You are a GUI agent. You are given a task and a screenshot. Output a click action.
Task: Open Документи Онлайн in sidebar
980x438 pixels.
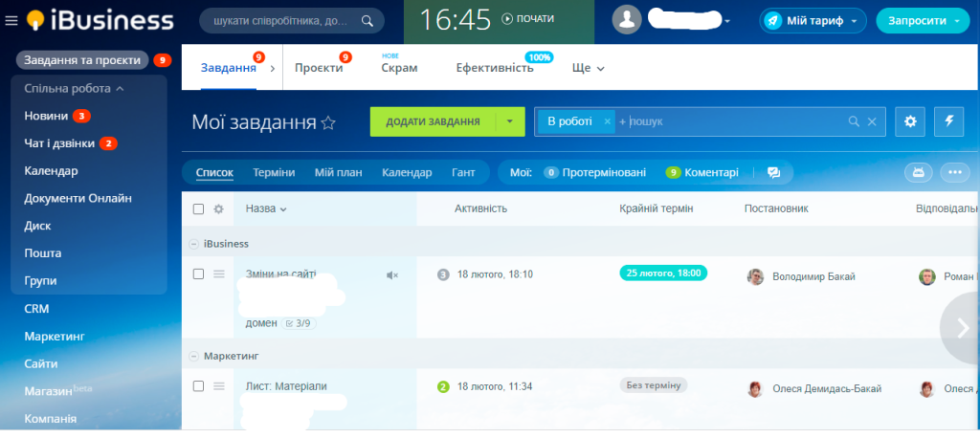pos(78,198)
